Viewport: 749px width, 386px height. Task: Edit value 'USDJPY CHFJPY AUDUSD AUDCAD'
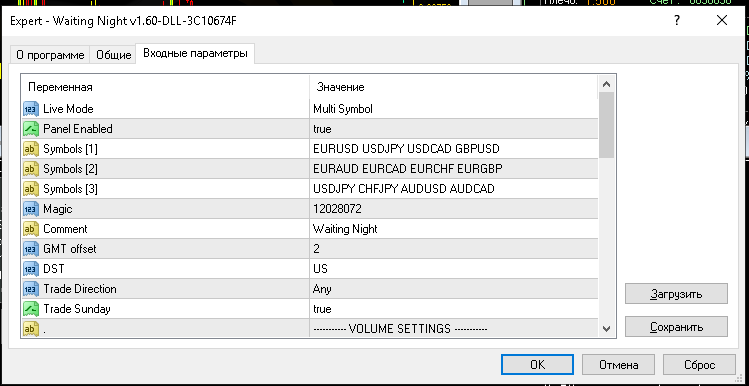(404, 189)
